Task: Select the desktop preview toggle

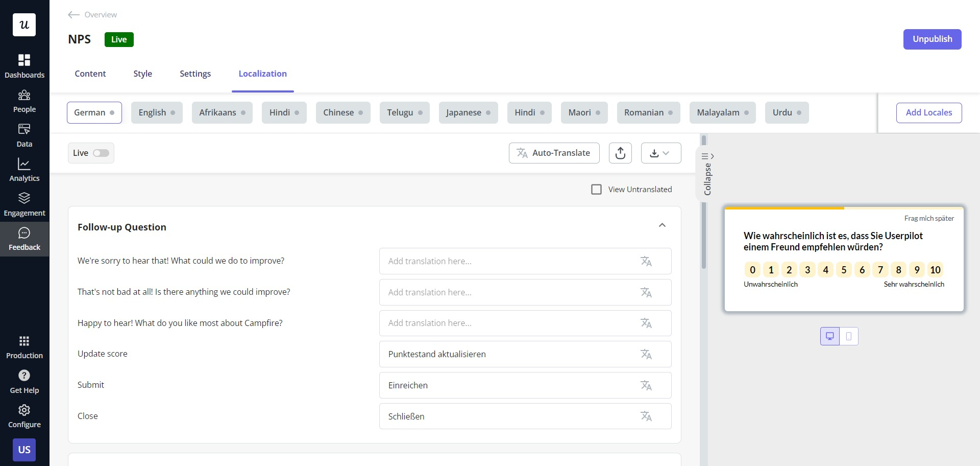Action: (x=830, y=336)
